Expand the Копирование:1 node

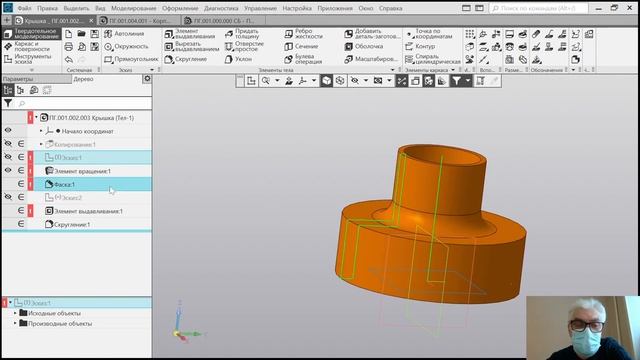tap(41, 144)
